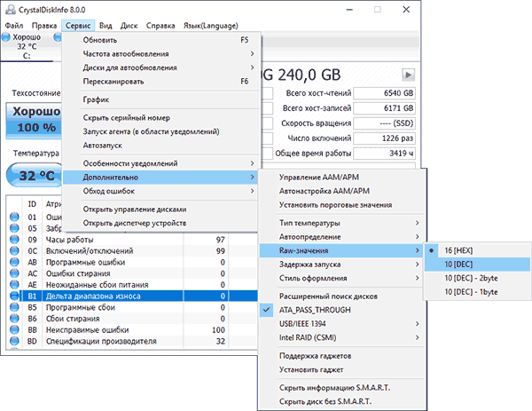Click the status orb for Спецификации производителя row
532x411 pixels.
[14, 341]
